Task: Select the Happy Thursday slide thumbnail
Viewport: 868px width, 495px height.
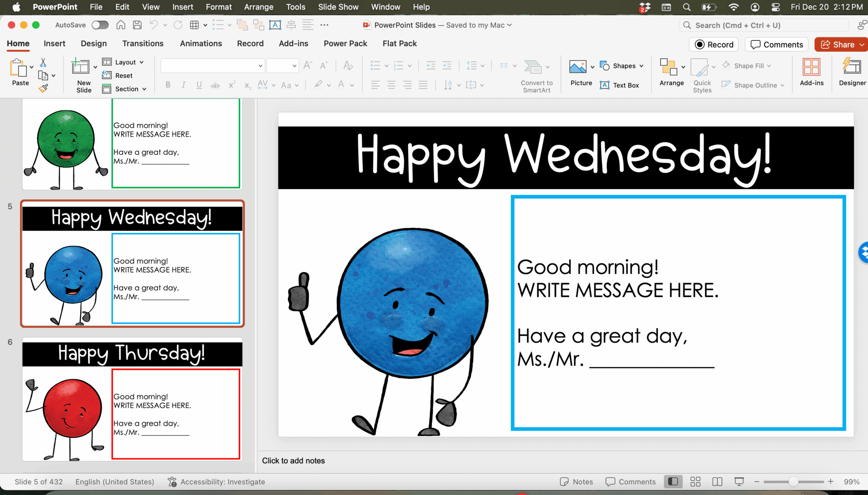Action: (132, 399)
